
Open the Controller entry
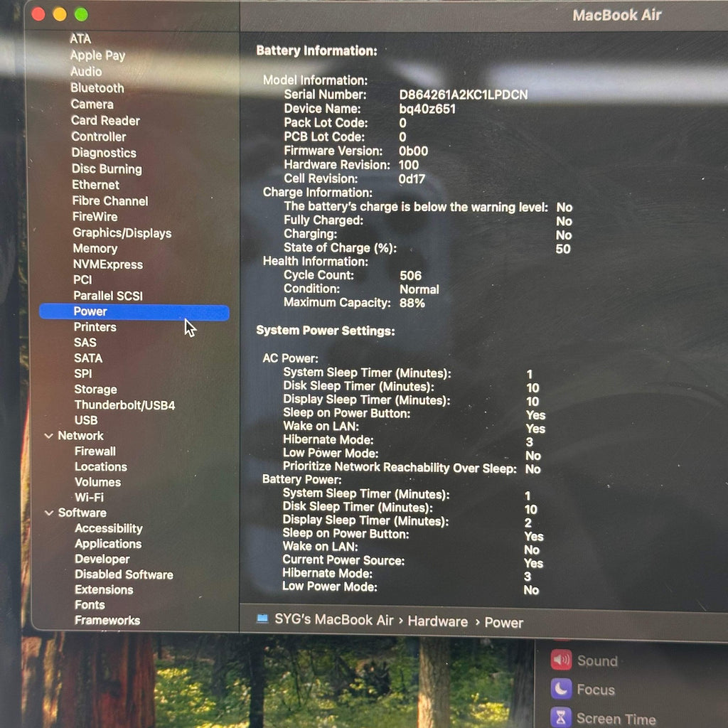98,136
